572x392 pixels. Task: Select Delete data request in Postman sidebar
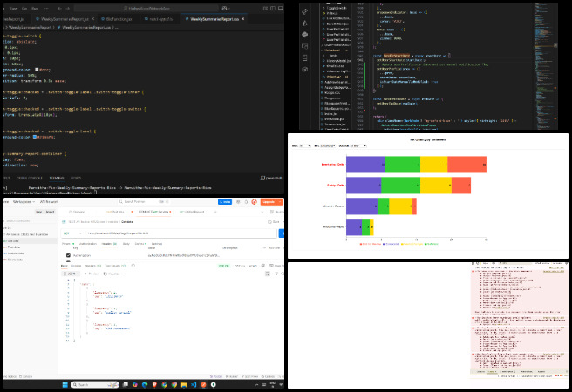tap(14, 260)
